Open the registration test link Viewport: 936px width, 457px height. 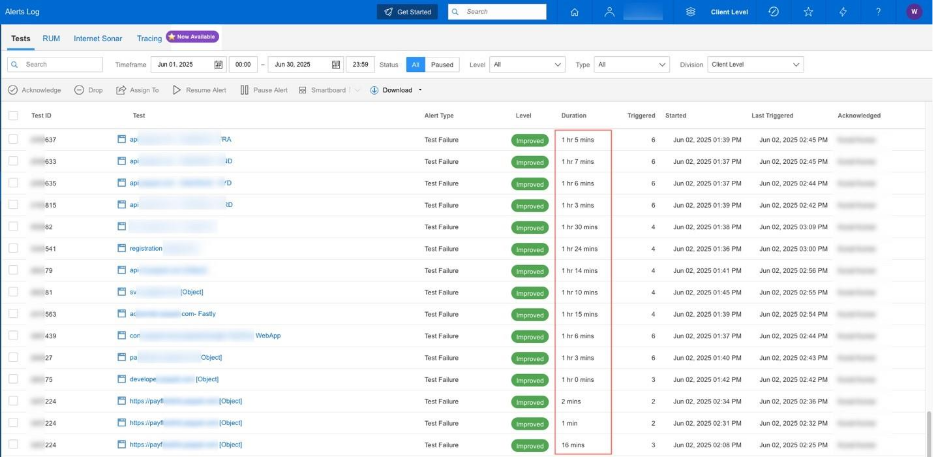click(146, 248)
